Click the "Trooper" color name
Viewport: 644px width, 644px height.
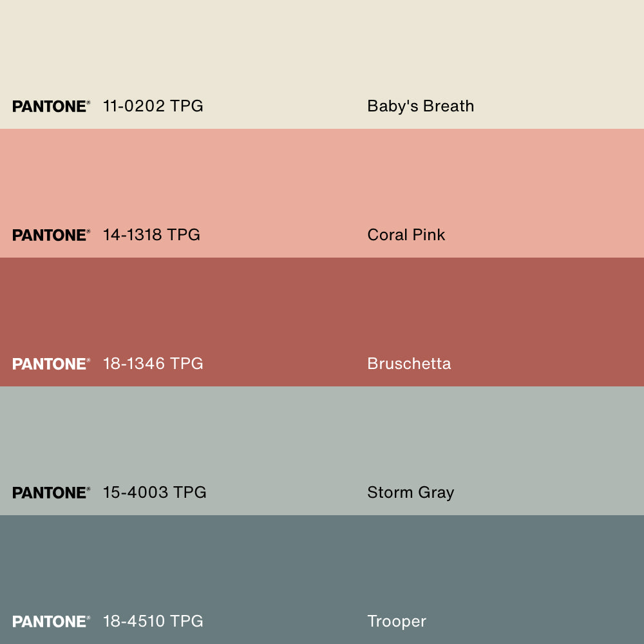pos(397,621)
